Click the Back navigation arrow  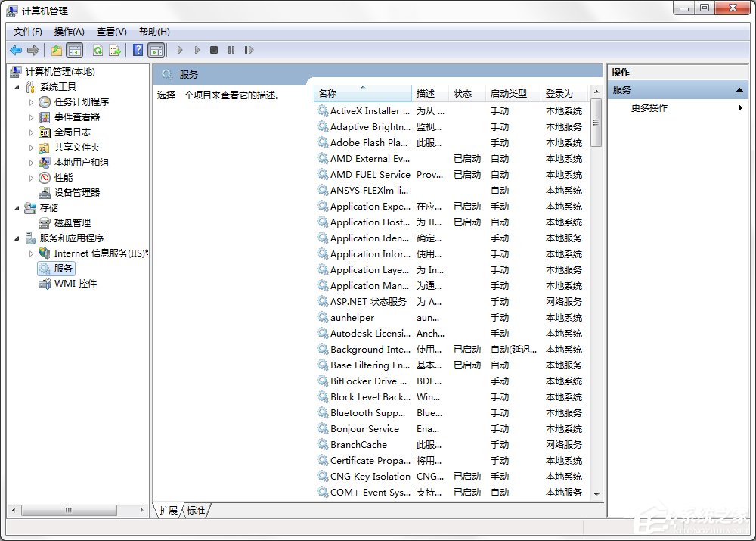(x=16, y=50)
